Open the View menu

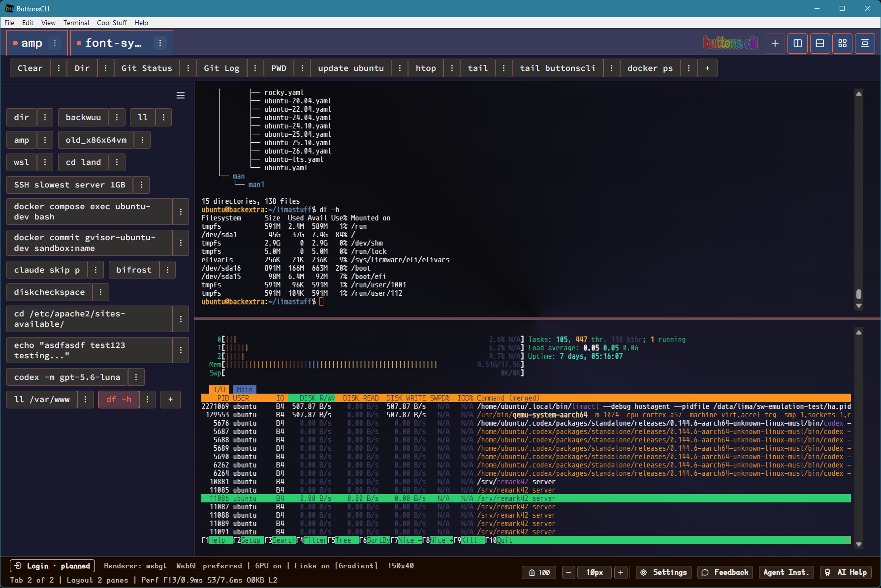click(48, 23)
